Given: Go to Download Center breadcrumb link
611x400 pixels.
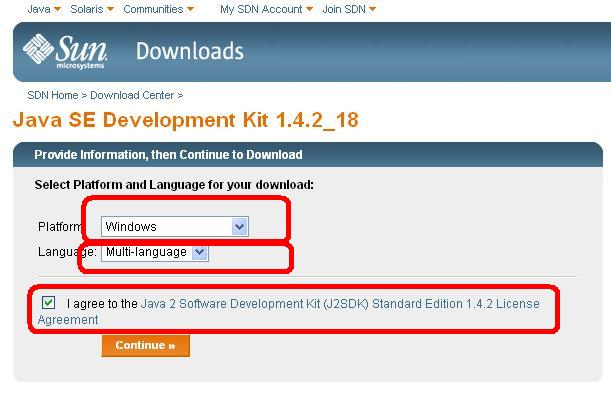Looking at the screenshot, I should 132,95.
